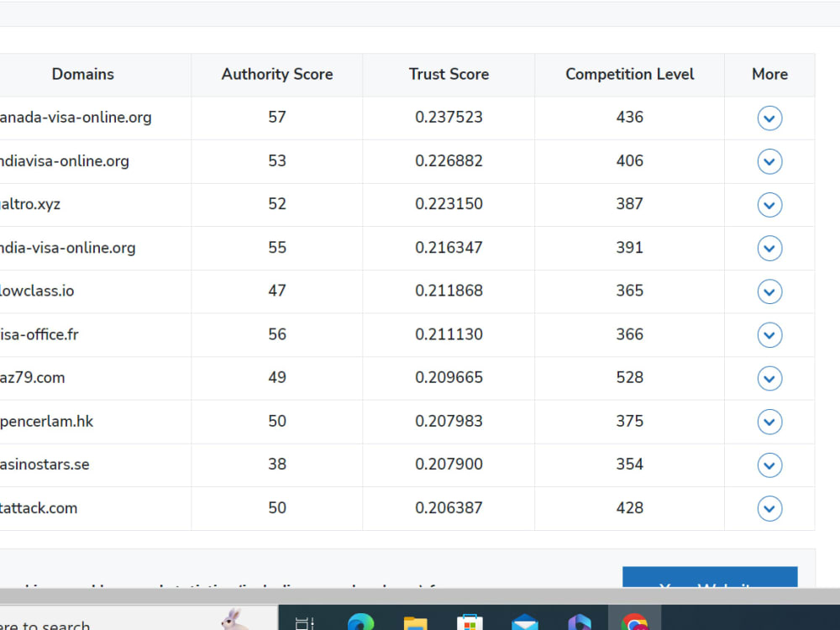This screenshot has height=630, width=840.
Task: Click trust score value 0.211868
Action: [449, 291]
